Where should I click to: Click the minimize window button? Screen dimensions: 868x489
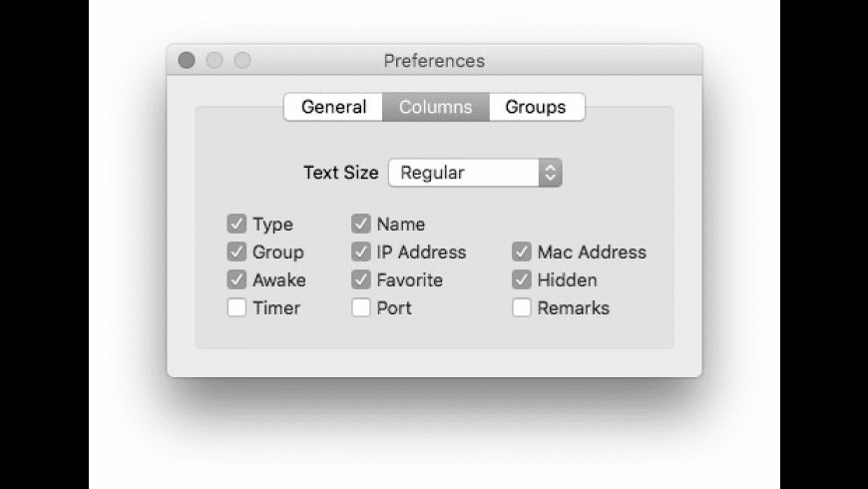point(215,60)
